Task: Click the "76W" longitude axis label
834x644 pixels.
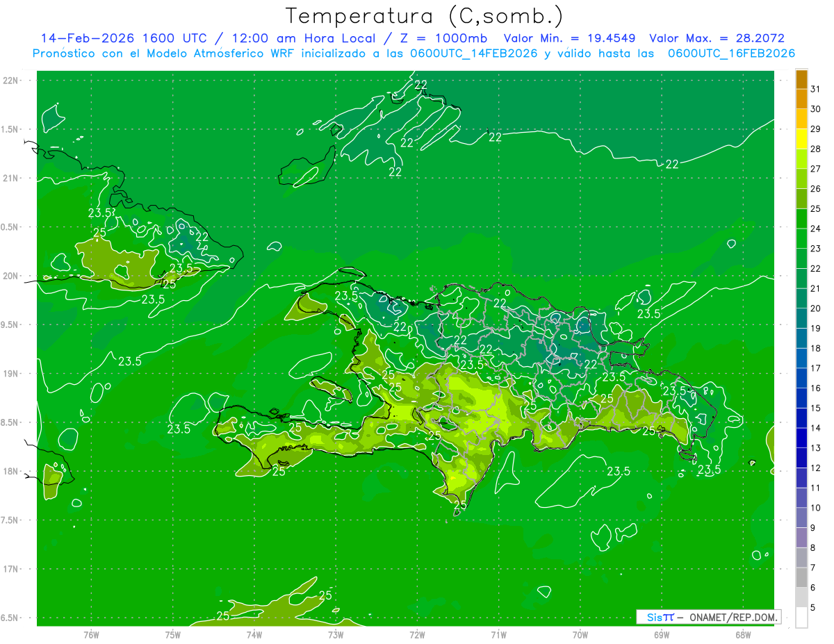Action: tap(91, 635)
